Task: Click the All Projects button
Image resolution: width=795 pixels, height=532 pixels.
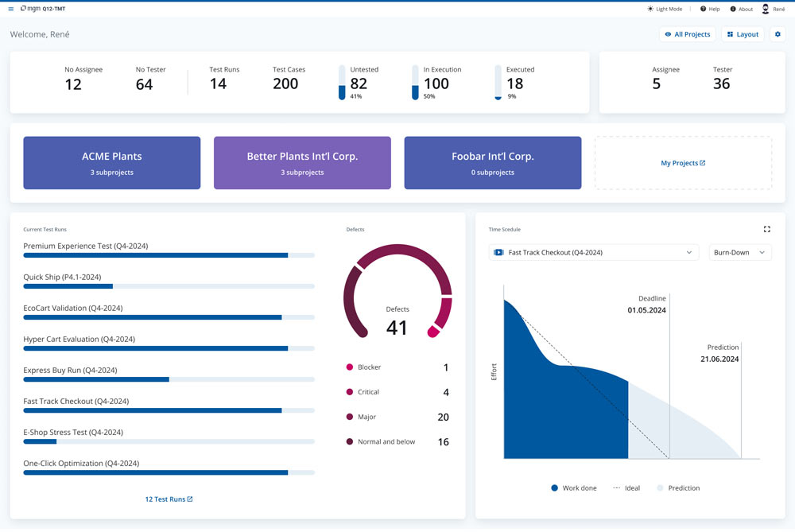Action: point(687,34)
